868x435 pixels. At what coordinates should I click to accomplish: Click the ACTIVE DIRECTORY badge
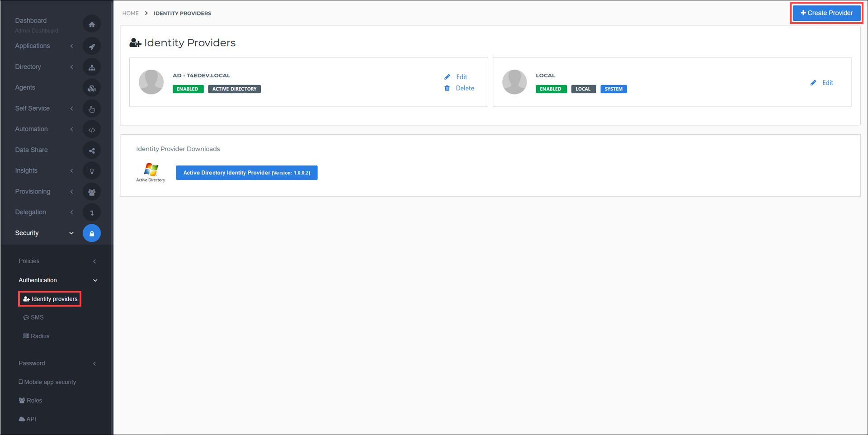click(x=235, y=89)
